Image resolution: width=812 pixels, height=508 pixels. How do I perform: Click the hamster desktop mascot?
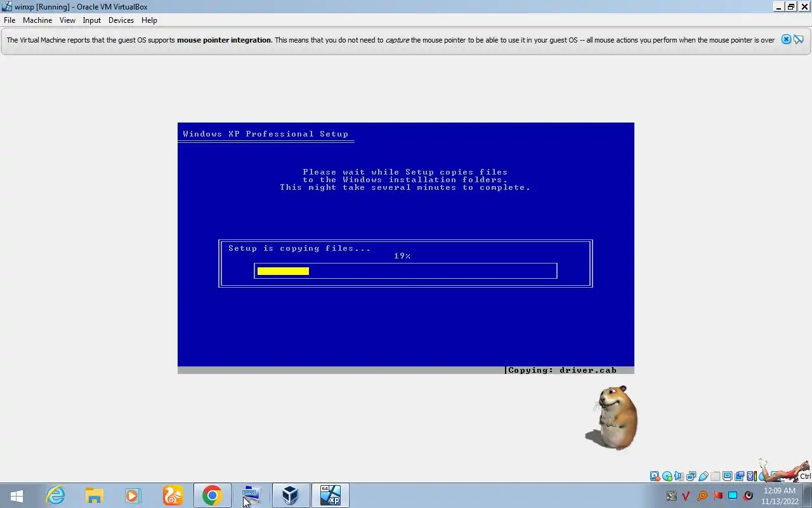point(612,417)
